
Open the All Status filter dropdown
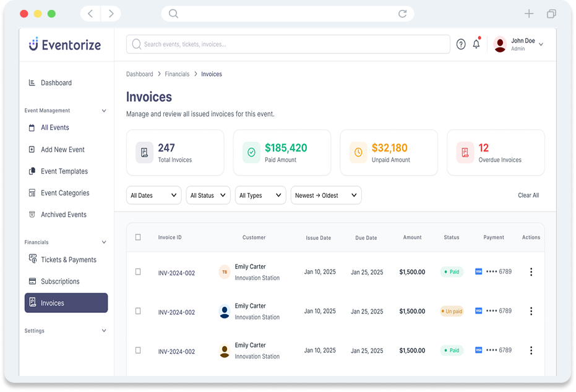(x=208, y=195)
